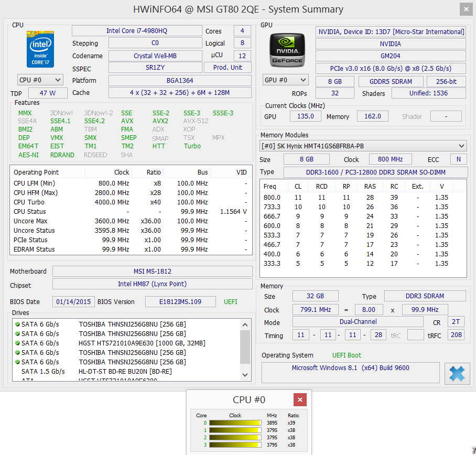Select the 800.0 frequency timing row
This screenshot has width=476, height=455.
click(363, 197)
